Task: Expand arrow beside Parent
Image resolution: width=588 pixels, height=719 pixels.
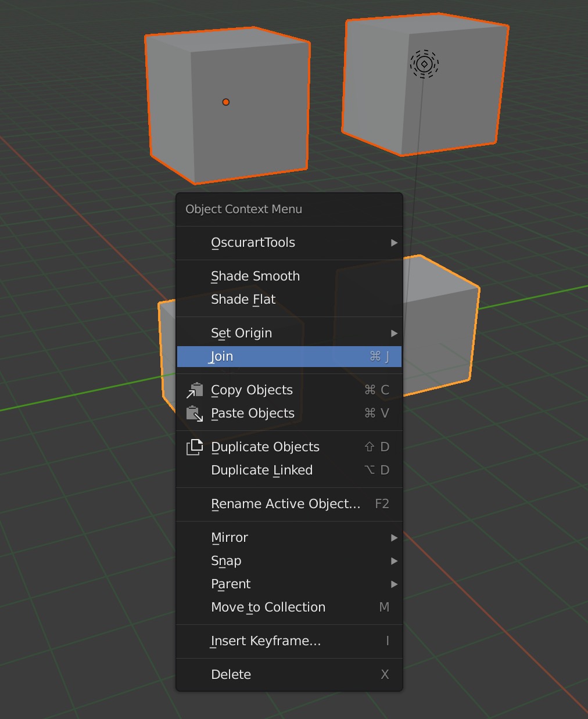Action: (394, 584)
